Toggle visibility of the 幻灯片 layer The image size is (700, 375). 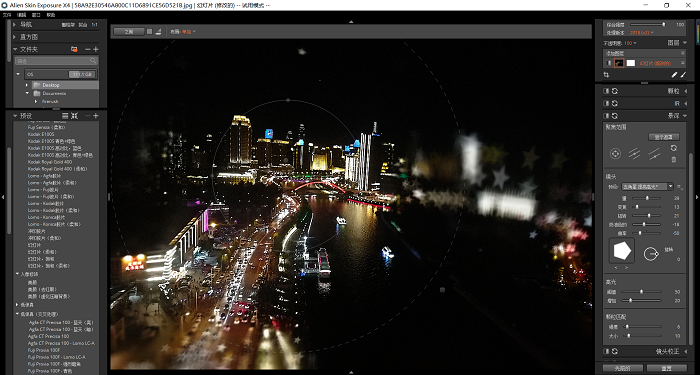pyautogui.click(x=609, y=63)
